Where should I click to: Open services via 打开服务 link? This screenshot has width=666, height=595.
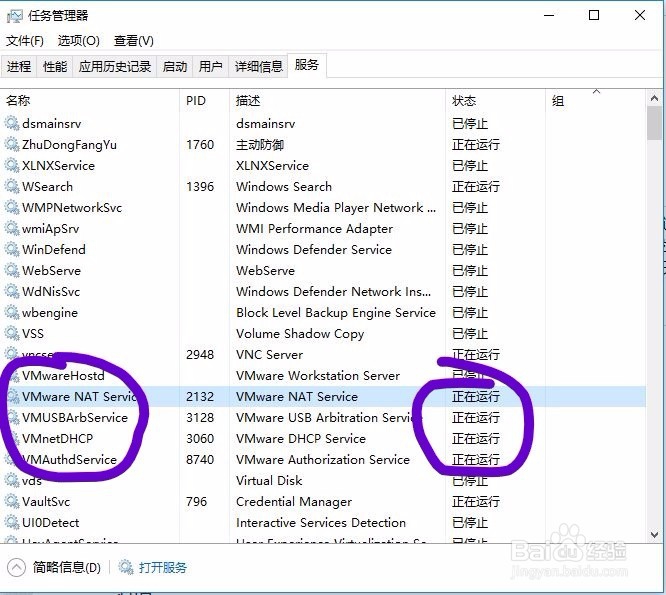tap(163, 567)
